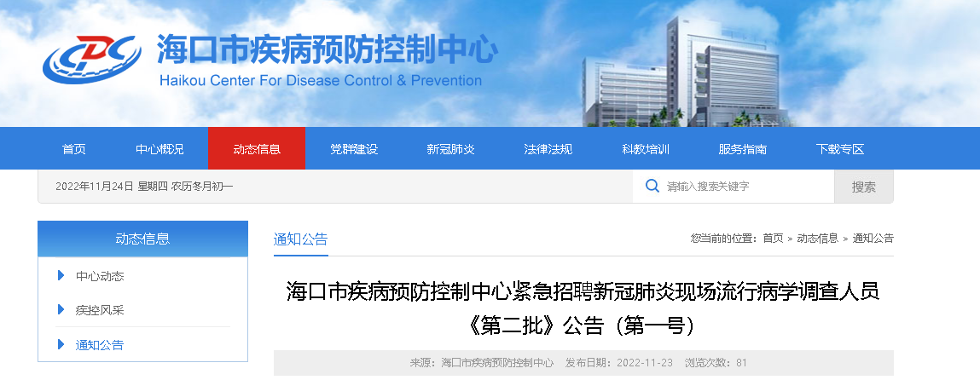The width and height of the screenshot is (980, 380).
Task: Click arrow icon beside 通知公告 in sidebar
Action: [x=61, y=344]
